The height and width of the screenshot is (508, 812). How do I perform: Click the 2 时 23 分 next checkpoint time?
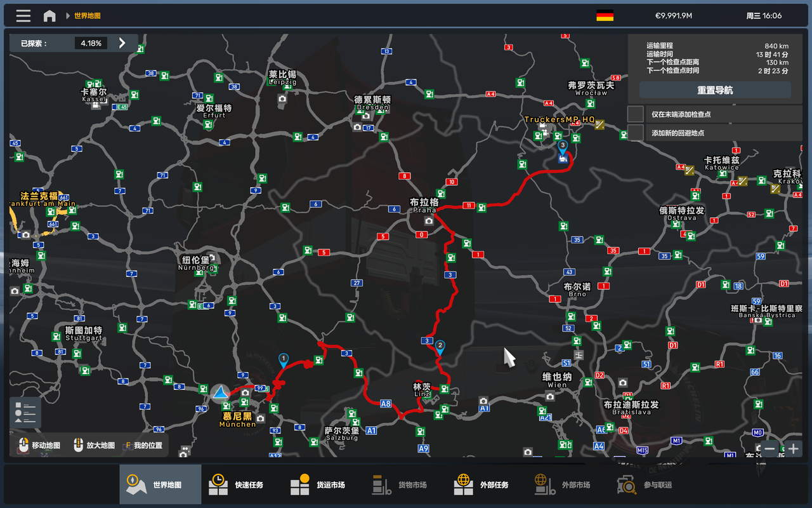773,70
